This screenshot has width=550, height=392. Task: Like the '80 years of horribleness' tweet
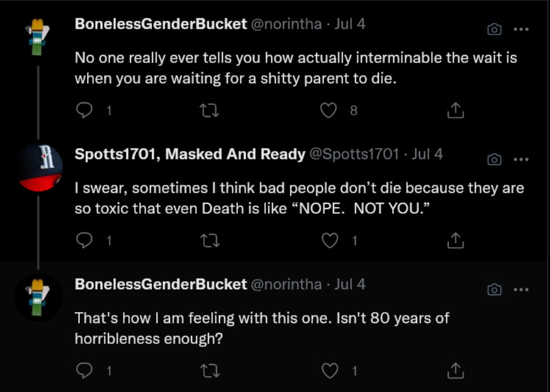(329, 371)
